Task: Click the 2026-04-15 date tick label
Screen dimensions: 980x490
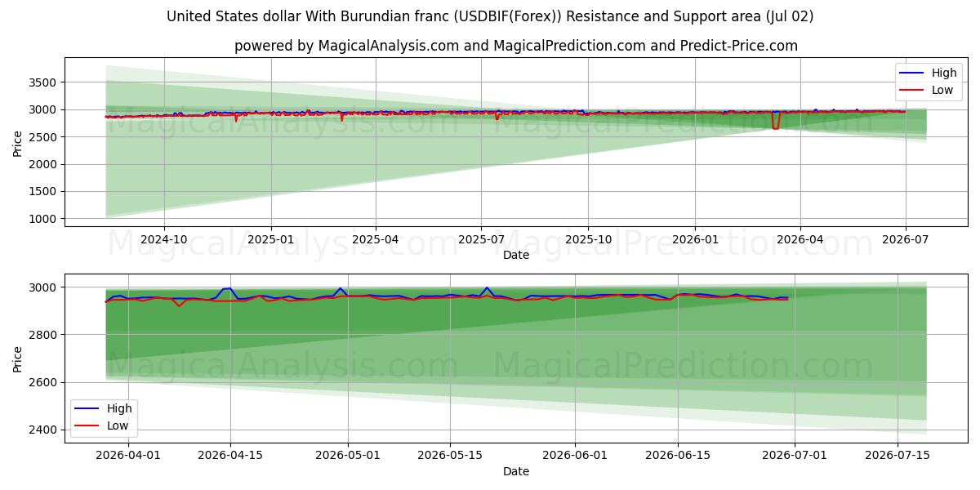Action: (x=230, y=455)
